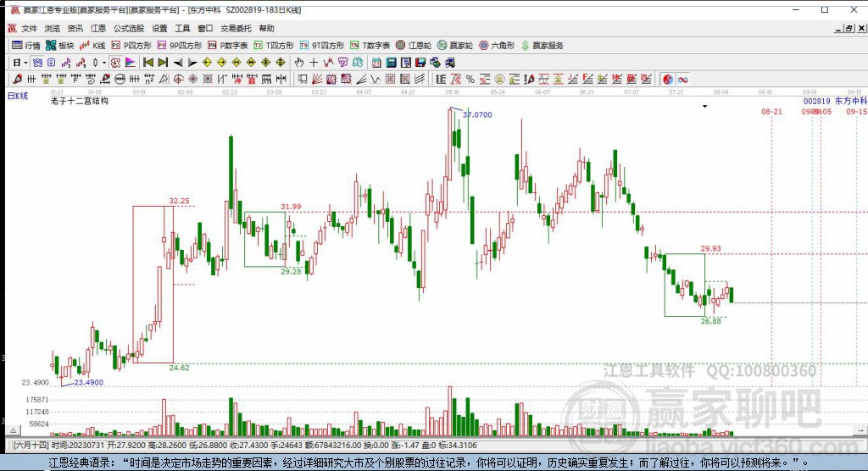Click the black right-pointing arrow icon

(192, 63)
